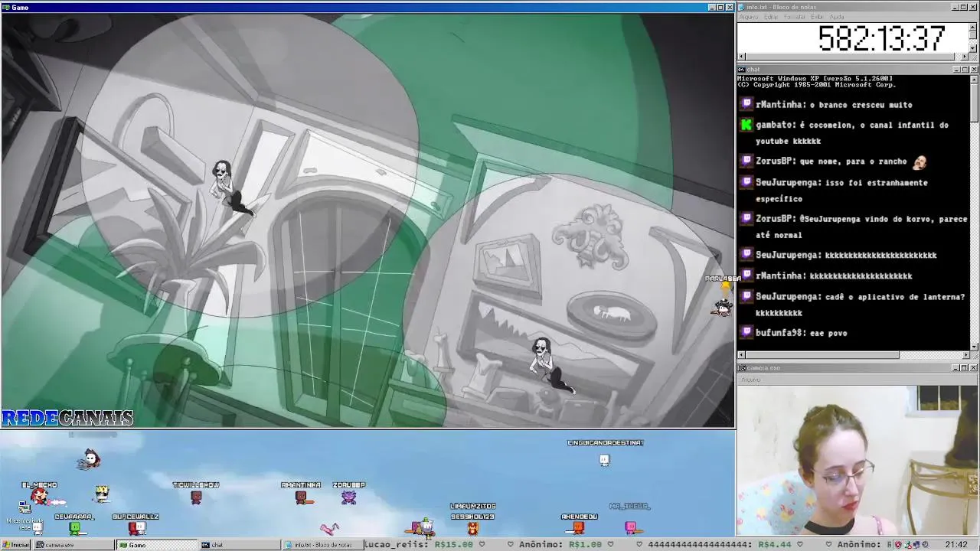Switch to camera.exe in the taskbar
Viewport: 980px width, 551px height.
point(75,545)
